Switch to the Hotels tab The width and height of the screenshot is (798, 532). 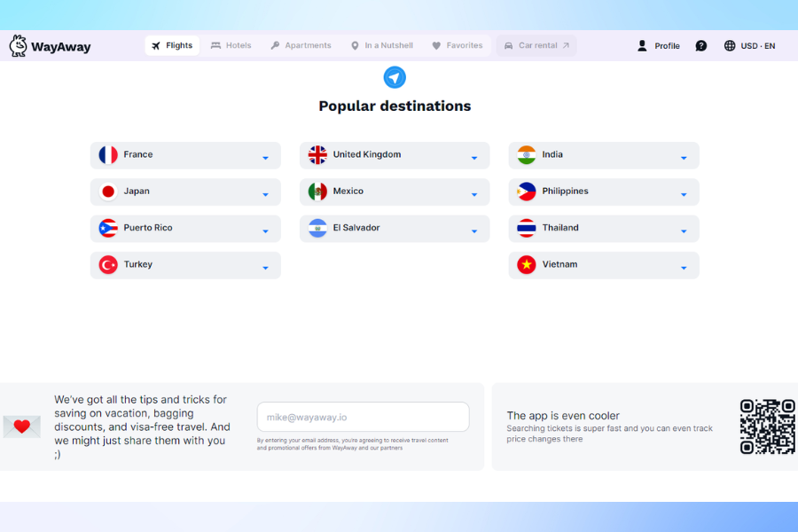231,46
